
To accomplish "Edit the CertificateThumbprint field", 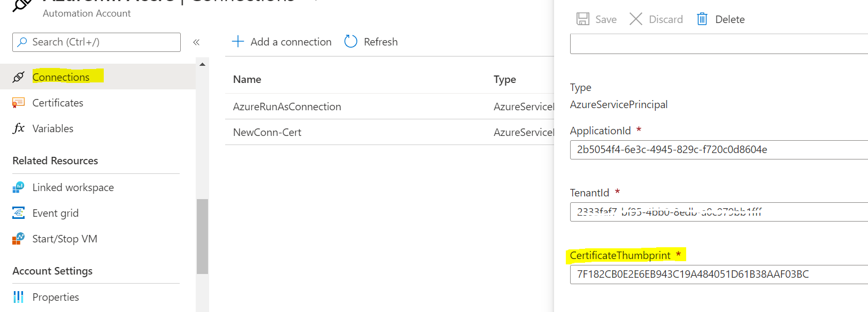I will tap(717, 275).
